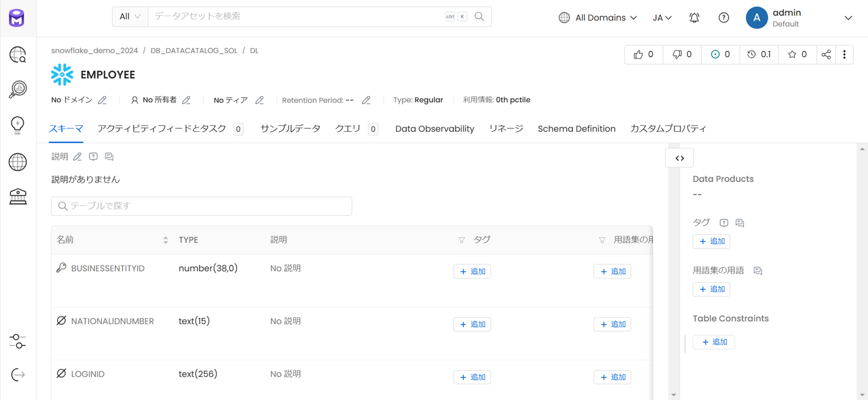
Task: Click 追加 under Table Constraints
Action: [x=713, y=342]
